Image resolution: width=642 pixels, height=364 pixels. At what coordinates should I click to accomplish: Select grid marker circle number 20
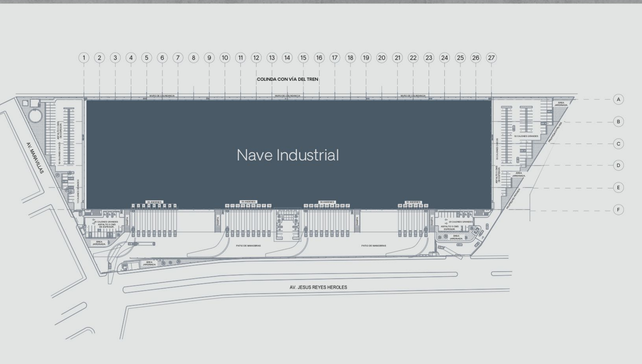[382, 58]
